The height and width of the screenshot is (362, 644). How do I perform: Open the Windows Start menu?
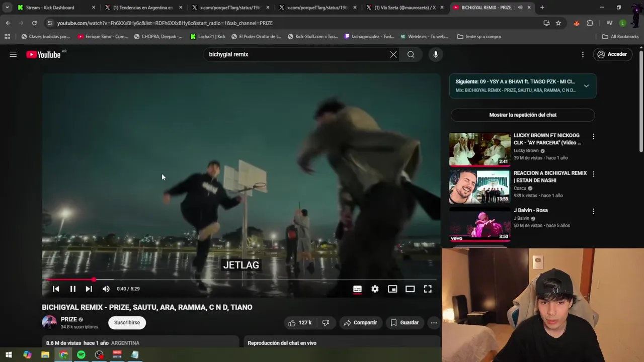point(9,355)
